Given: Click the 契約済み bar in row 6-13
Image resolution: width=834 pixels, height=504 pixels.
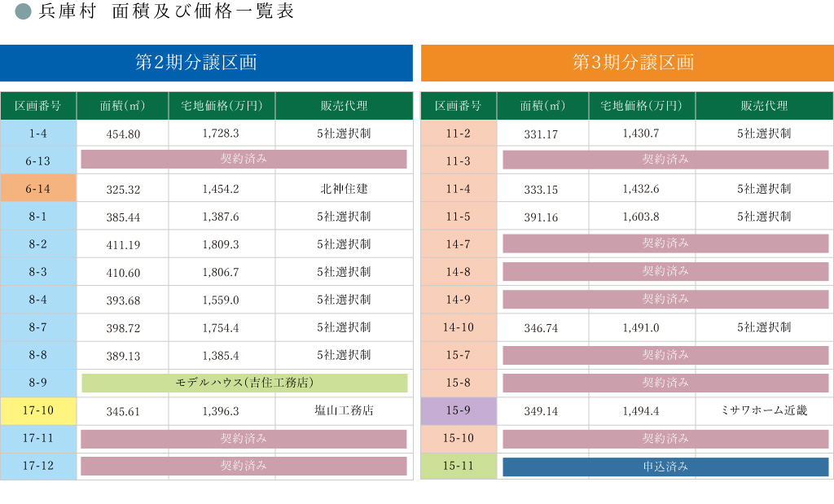Looking at the screenshot, I should click(x=244, y=160).
